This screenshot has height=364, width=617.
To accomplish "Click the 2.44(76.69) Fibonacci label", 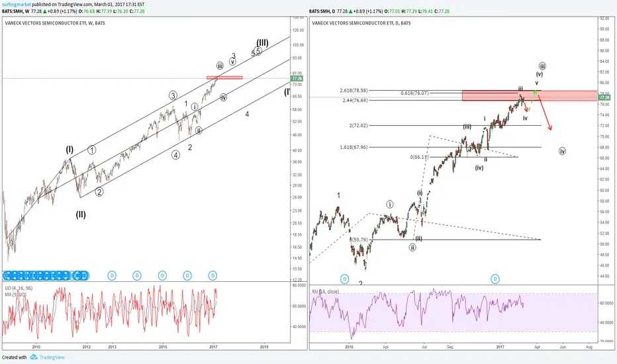I will 355,101.
